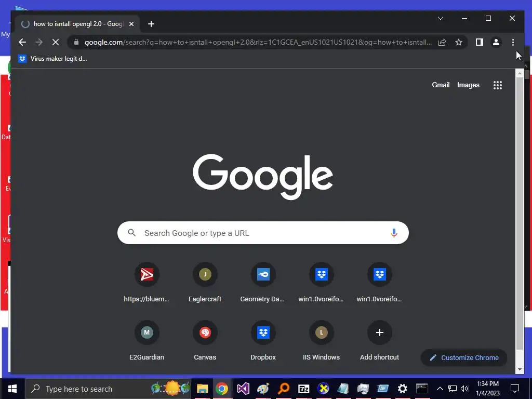Click the Search Google or type a URL box
Image resolution: width=532 pixels, height=399 pixels.
(263, 233)
